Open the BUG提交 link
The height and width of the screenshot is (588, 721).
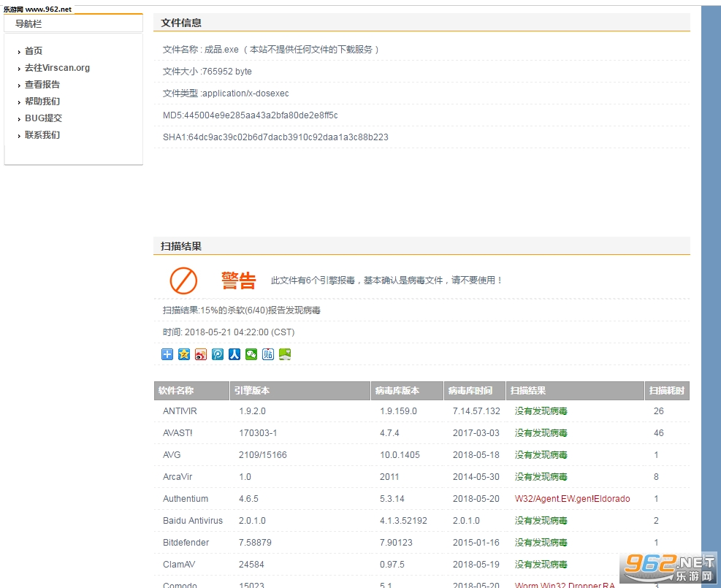(x=43, y=118)
